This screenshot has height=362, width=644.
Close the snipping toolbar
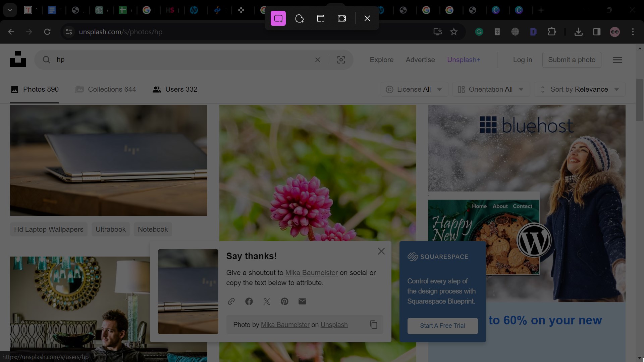click(x=367, y=18)
